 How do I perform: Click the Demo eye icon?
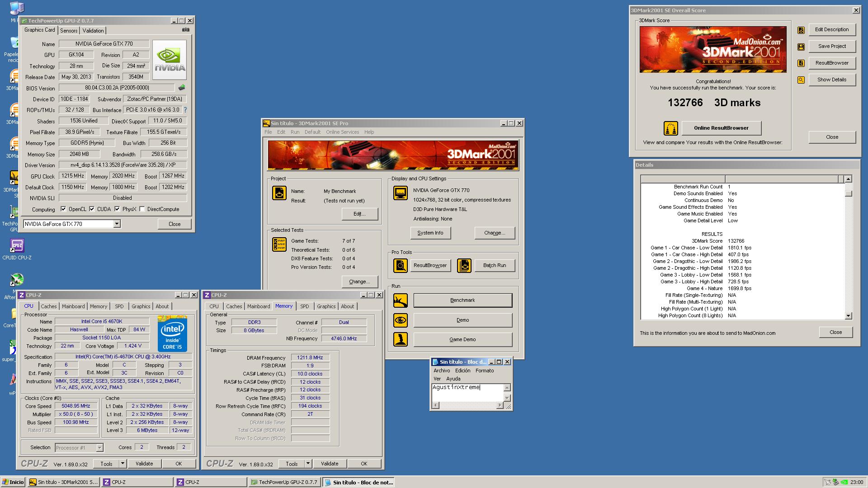401,320
